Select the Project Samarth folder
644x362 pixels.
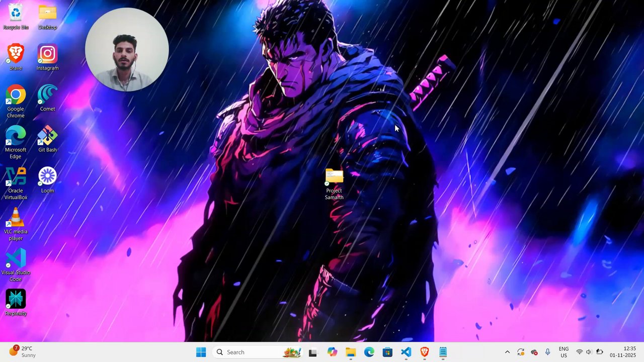click(x=334, y=185)
